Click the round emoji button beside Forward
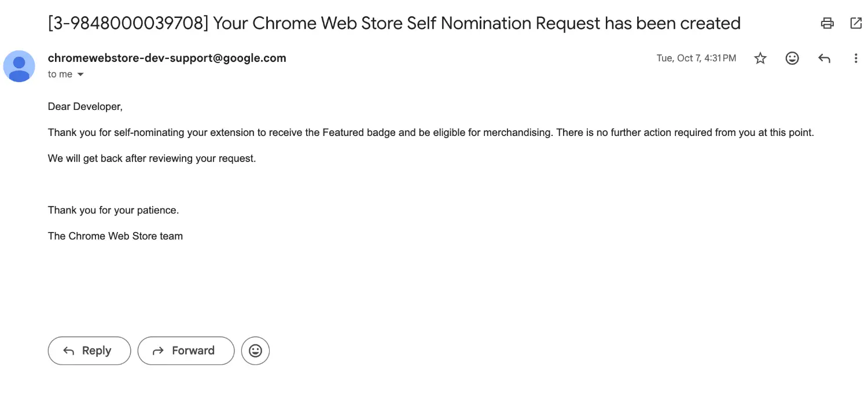Screen dimensions: 868x405 [255, 351]
